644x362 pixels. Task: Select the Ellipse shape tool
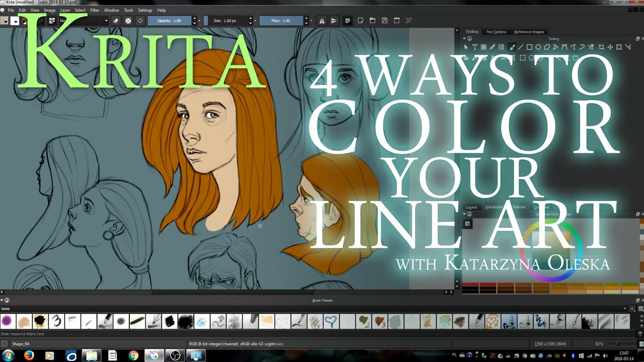538,47
